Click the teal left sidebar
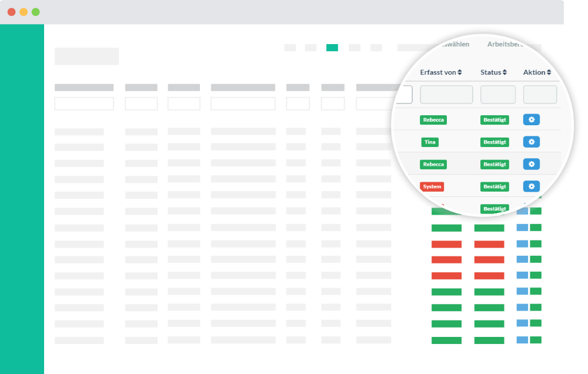This screenshot has width=588, height=374. 22,199
